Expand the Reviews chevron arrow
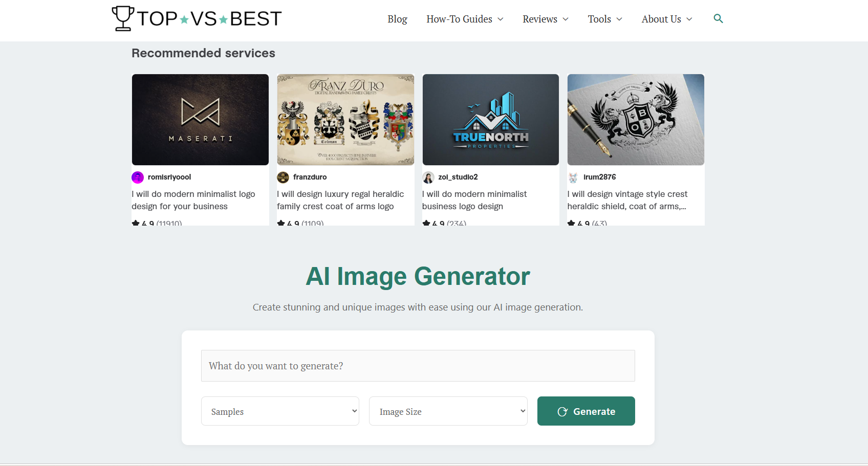Image resolution: width=868 pixels, height=466 pixels. pos(566,19)
